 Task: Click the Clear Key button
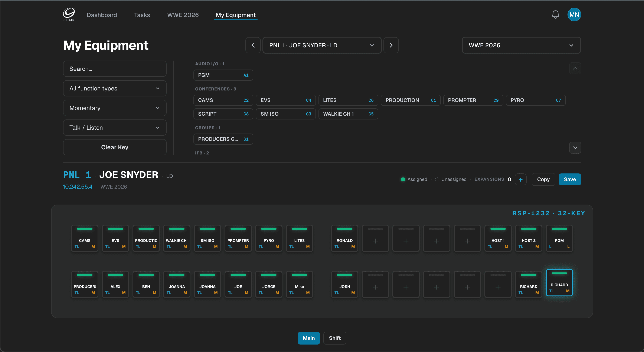pyautogui.click(x=115, y=147)
